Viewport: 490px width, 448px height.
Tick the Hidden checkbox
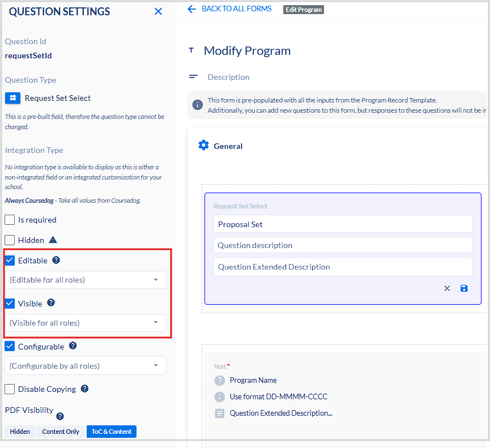[10, 240]
